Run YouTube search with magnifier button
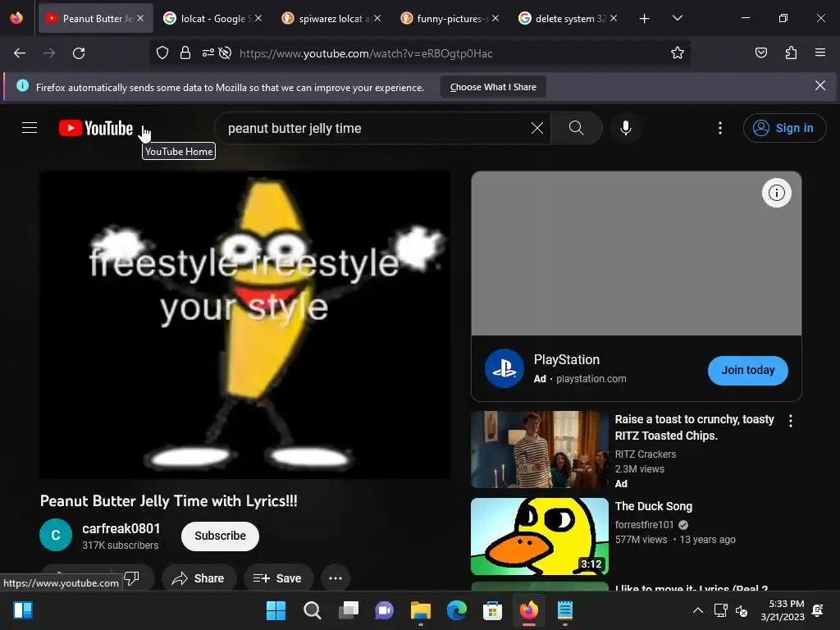 (577, 128)
